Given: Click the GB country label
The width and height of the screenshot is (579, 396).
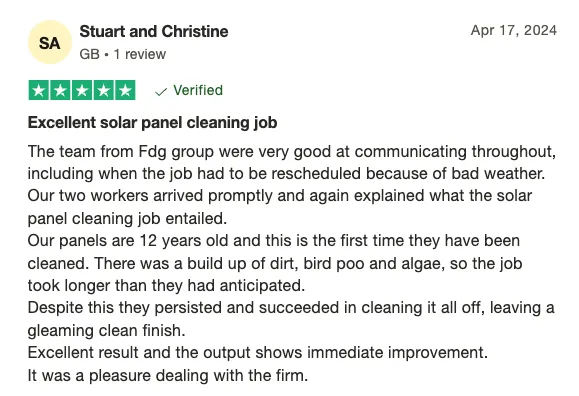Looking at the screenshot, I should (x=89, y=54).
